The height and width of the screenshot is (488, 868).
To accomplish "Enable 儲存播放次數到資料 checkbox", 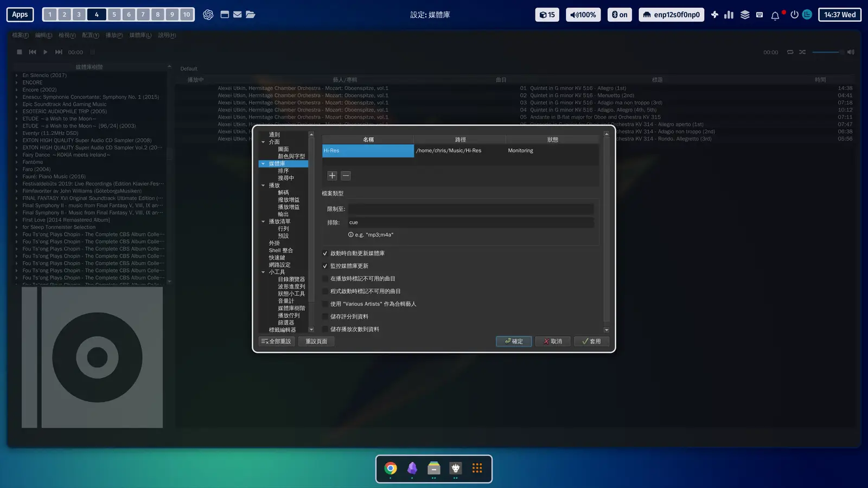I will point(325,329).
